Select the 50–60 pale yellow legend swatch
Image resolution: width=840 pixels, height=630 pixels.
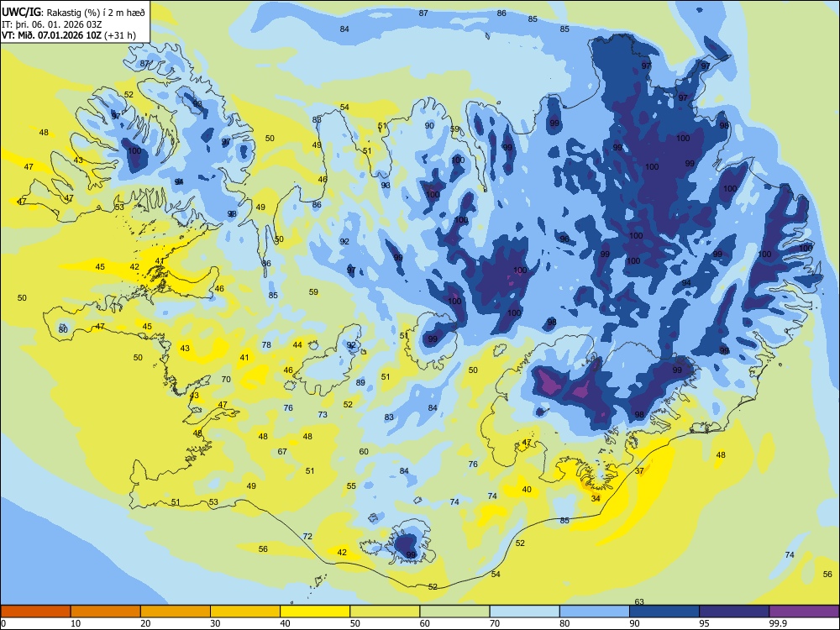point(385,612)
